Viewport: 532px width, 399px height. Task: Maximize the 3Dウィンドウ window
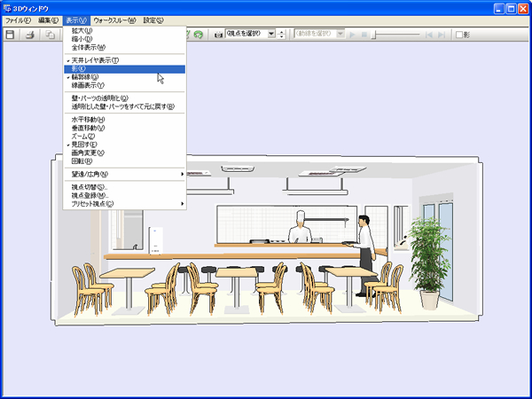pyautogui.click(x=512, y=9)
